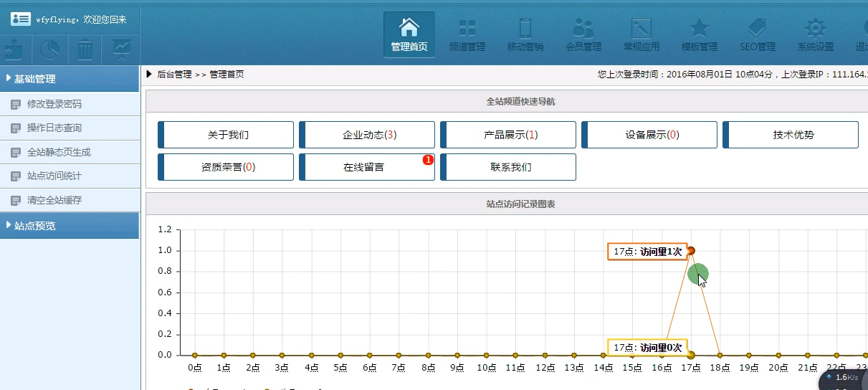Screen dimensions: 868x390
Task: Open 管理首页 home icon in top navigation
Action: click(409, 29)
